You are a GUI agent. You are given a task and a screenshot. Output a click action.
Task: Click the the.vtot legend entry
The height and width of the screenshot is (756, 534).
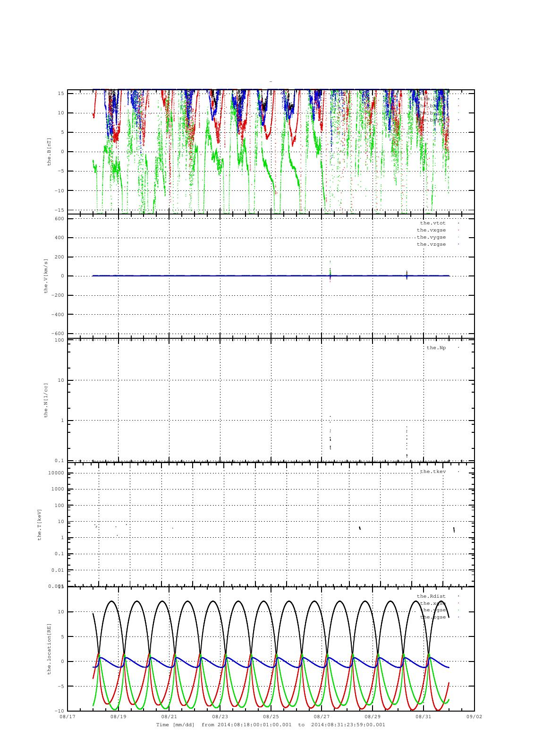point(432,223)
